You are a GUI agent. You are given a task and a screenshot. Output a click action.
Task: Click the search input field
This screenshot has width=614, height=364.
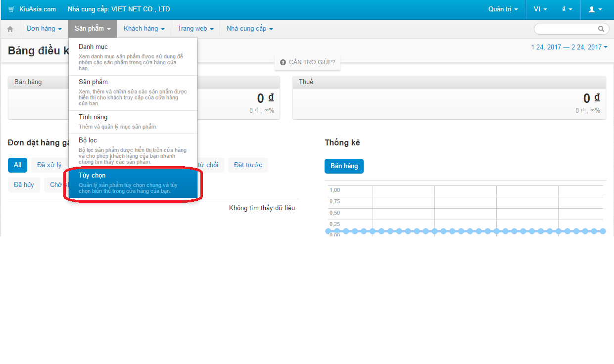coord(567,29)
